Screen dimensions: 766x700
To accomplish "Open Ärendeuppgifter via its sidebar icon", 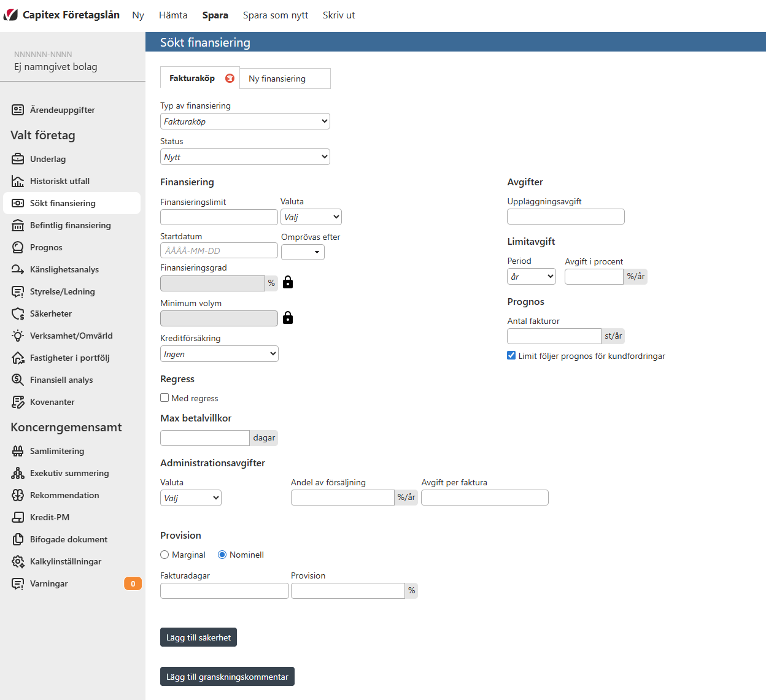I will (x=18, y=110).
